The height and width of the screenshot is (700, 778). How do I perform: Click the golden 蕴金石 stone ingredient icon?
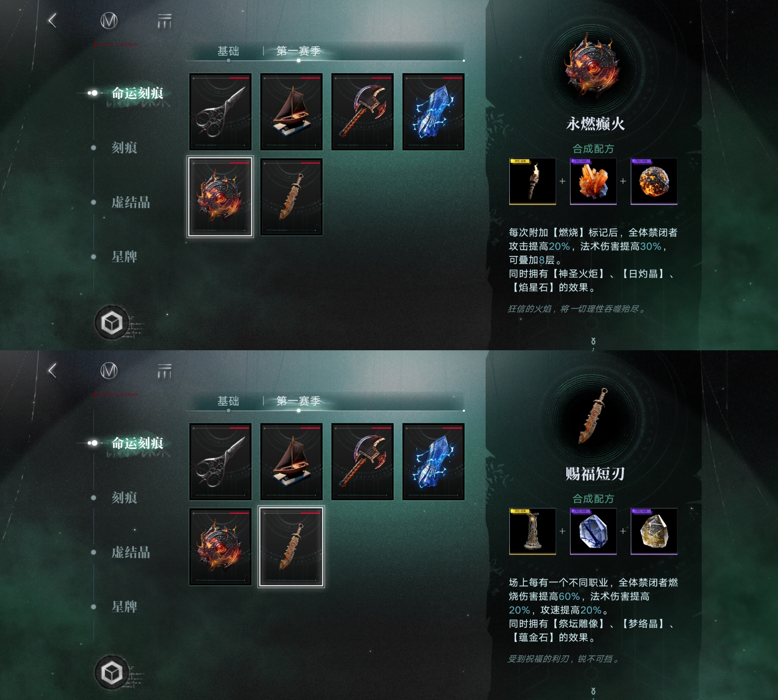pos(654,531)
